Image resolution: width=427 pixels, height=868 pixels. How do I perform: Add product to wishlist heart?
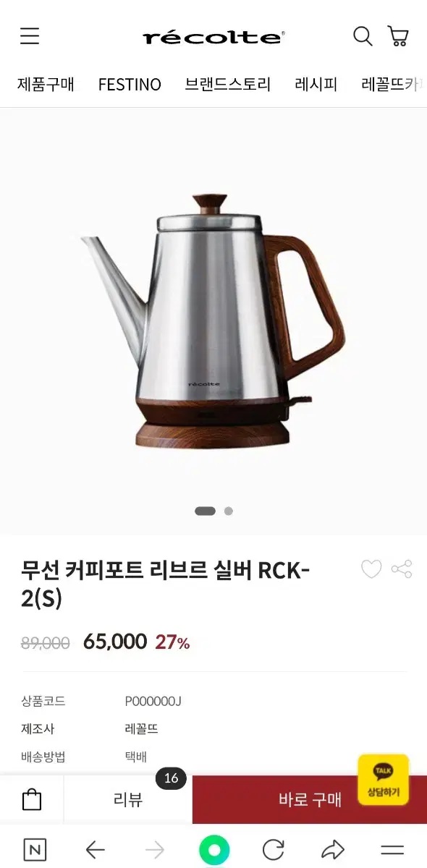tap(371, 569)
